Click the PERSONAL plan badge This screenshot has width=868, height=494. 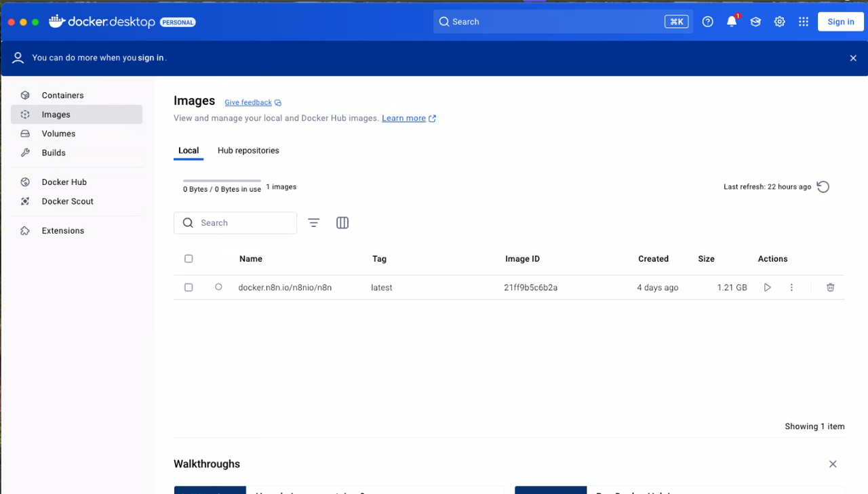178,22
